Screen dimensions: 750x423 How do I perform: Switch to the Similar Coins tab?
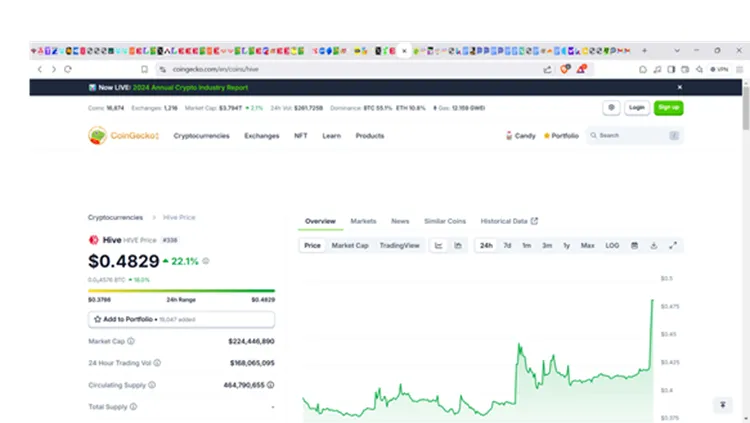click(x=445, y=221)
